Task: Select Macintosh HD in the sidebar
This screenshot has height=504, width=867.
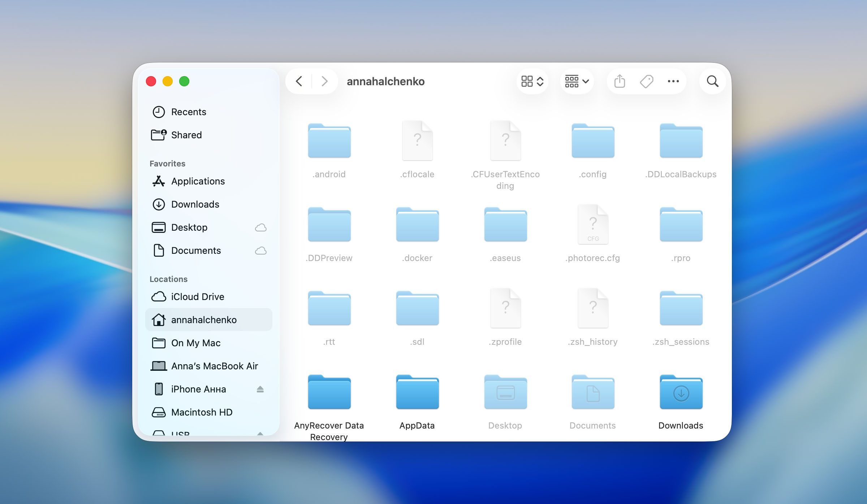Action: 202,412
